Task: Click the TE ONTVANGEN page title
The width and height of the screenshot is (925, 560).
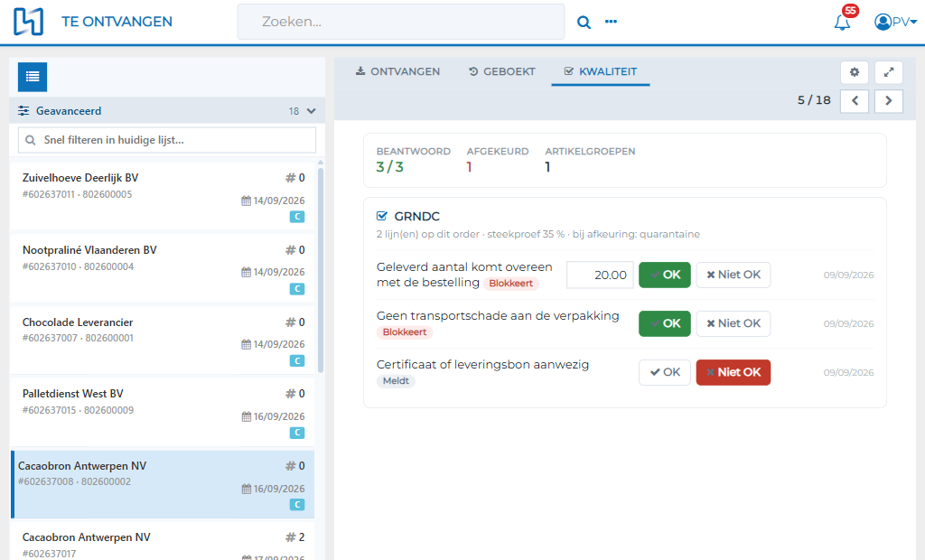Action: (117, 22)
